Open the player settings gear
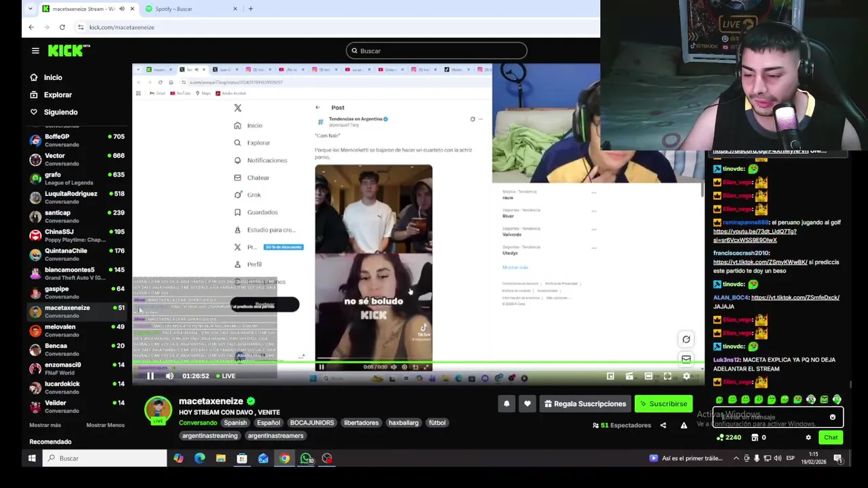Screen dimensions: 868x488 pyautogui.click(x=686, y=376)
